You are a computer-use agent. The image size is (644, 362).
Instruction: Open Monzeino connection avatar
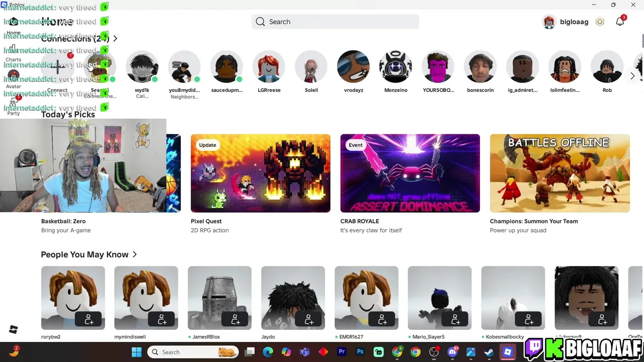coord(396,66)
